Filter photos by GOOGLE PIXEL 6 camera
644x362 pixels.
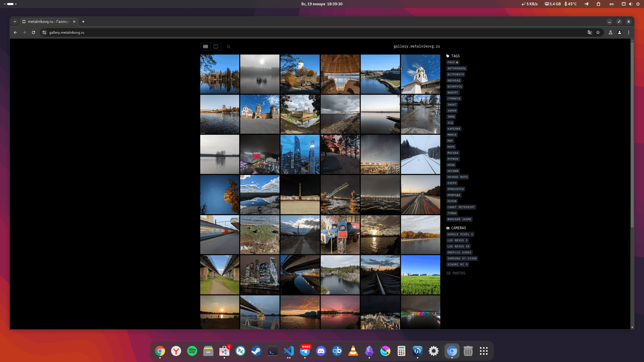pyautogui.click(x=460, y=234)
